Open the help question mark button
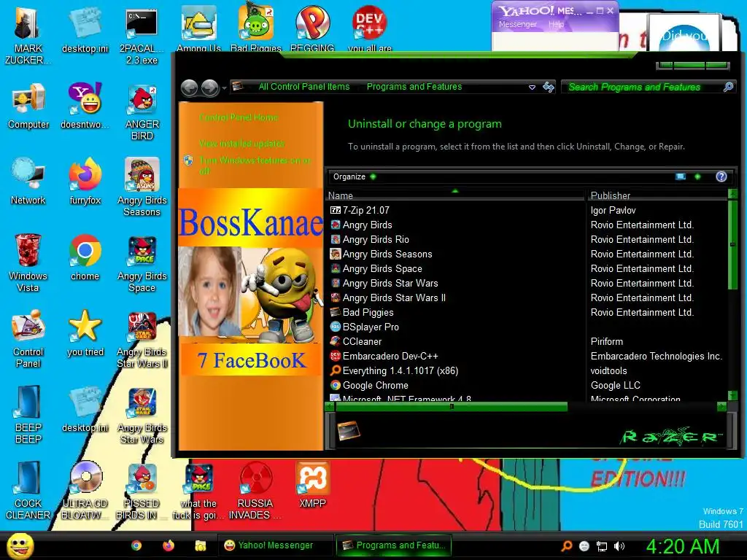 (x=721, y=176)
